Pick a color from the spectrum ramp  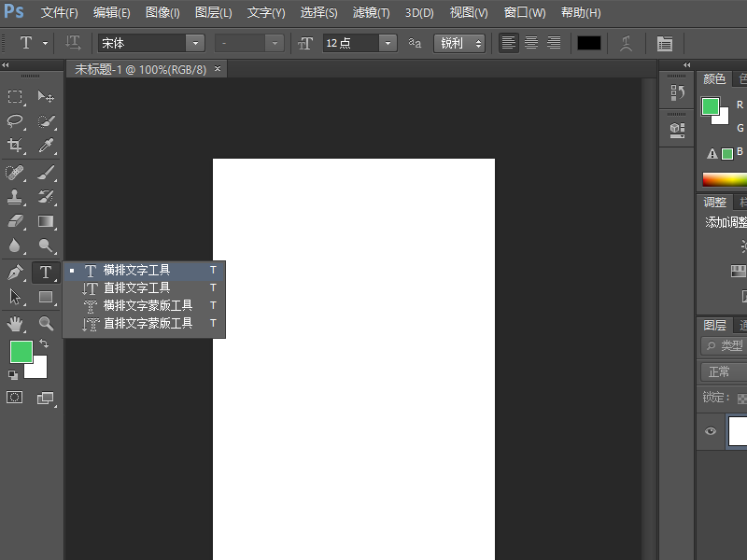click(x=725, y=179)
